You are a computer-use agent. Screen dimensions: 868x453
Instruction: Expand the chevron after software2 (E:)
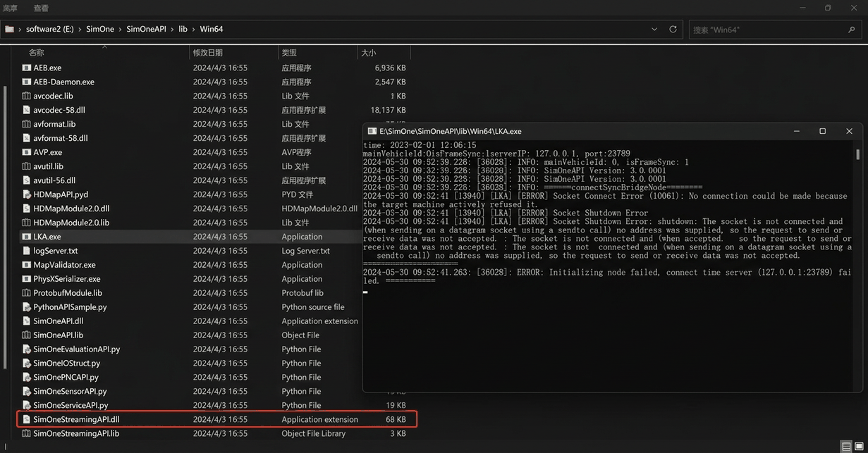click(80, 30)
